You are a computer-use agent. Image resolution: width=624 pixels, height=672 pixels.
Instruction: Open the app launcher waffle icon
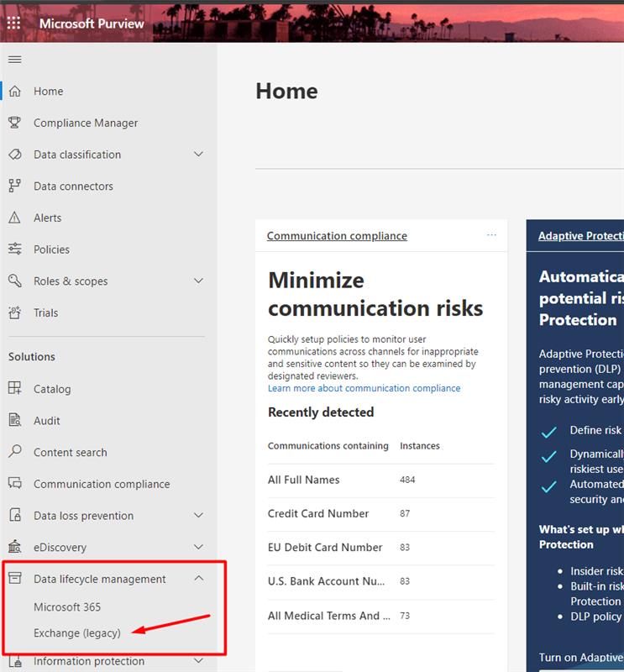pos(14,23)
